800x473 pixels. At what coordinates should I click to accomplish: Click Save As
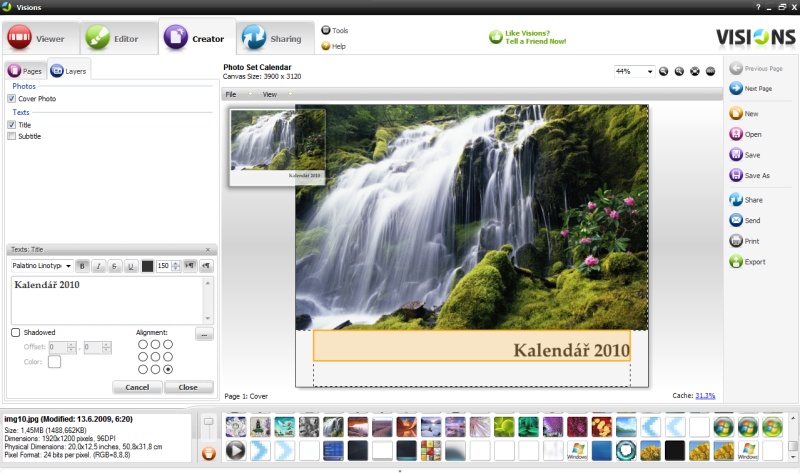pos(749,175)
